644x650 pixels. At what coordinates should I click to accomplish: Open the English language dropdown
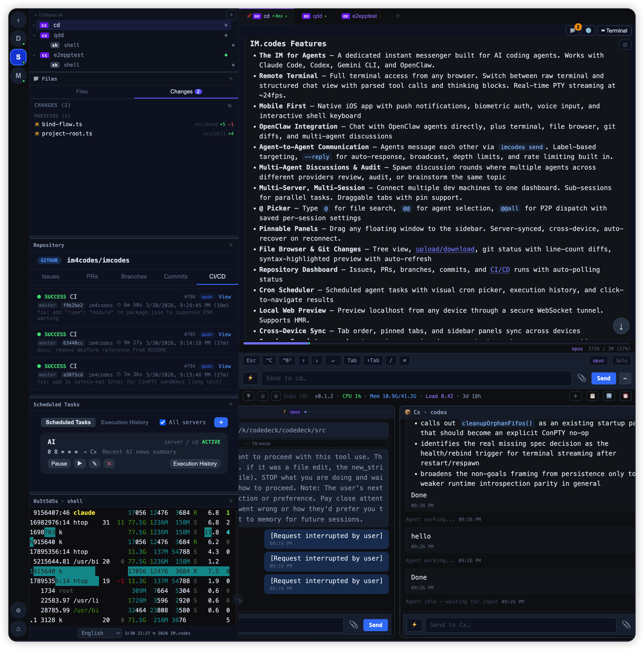click(100, 633)
